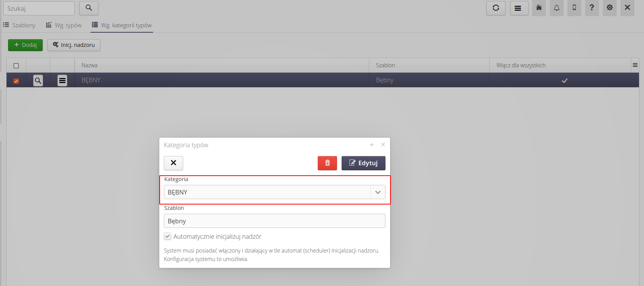The width and height of the screenshot is (644, 286).
Task: Click the green Dodaj button
Action: 25,45
